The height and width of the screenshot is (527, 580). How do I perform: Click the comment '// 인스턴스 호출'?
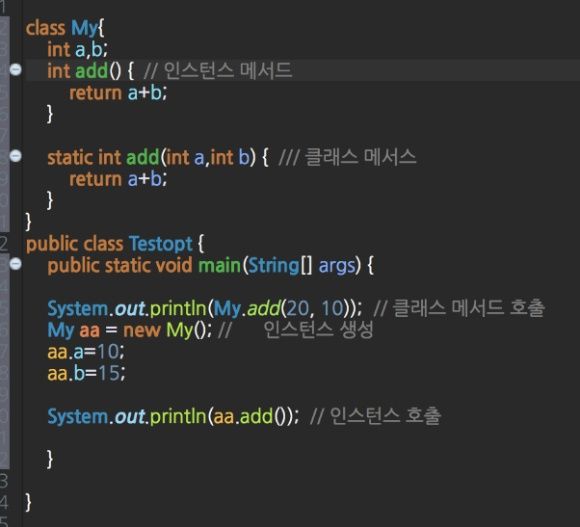coord(375,416)
